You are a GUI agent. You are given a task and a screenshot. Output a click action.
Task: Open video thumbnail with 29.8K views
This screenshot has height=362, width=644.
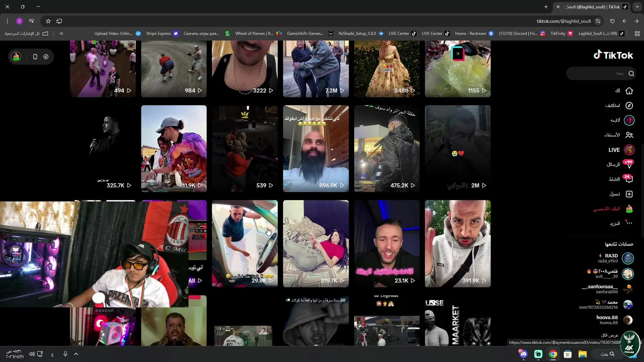click(245, 243)
